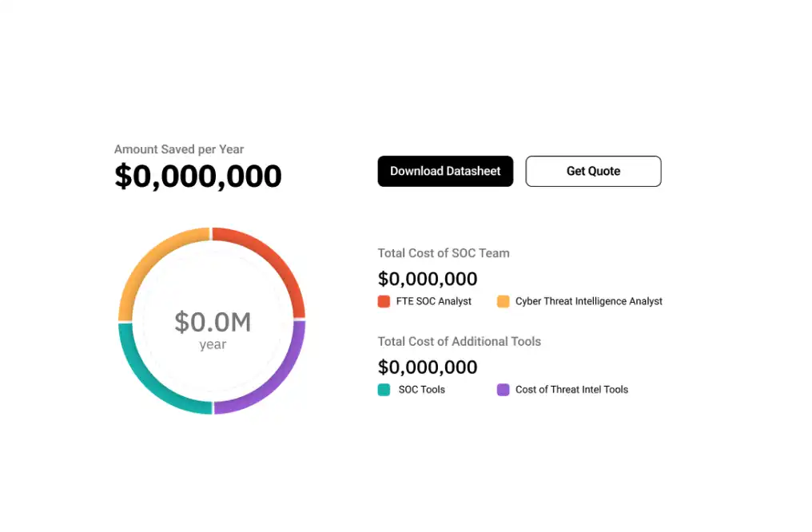812x532 pixels.
Task: Click the Download Datasheet button
Action: pos(445,171)
